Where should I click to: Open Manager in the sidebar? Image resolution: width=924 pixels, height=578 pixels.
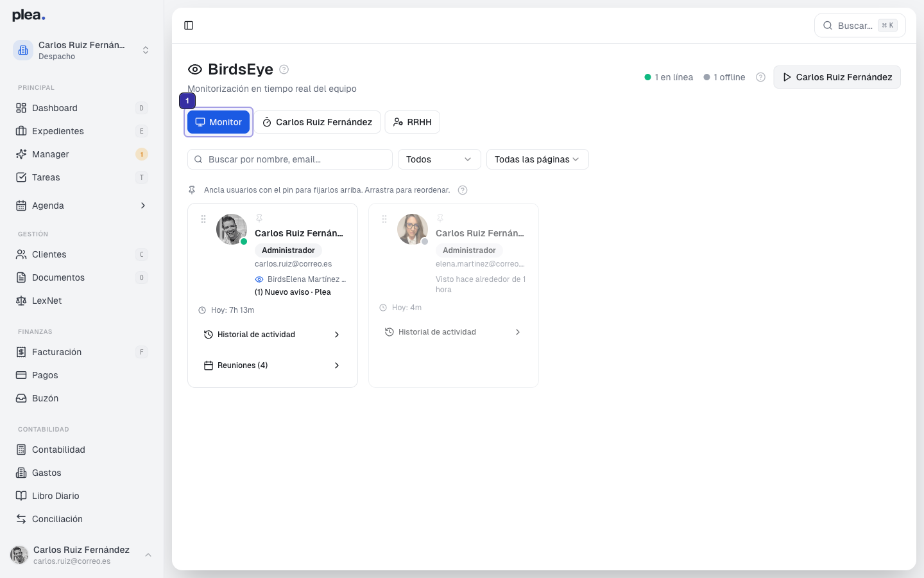(82, 154)
